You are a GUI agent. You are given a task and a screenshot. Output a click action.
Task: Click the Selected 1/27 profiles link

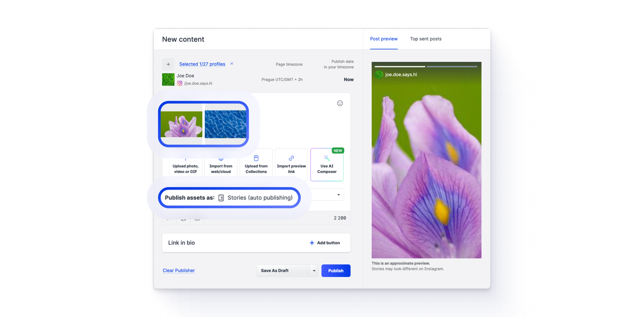(202, 64)
